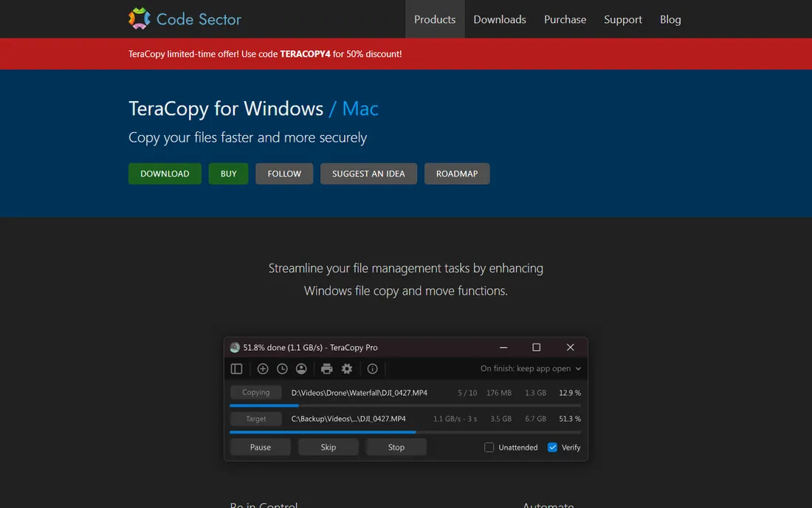Open the Products menu
This screenshot has width=812, height=508.
435,19
